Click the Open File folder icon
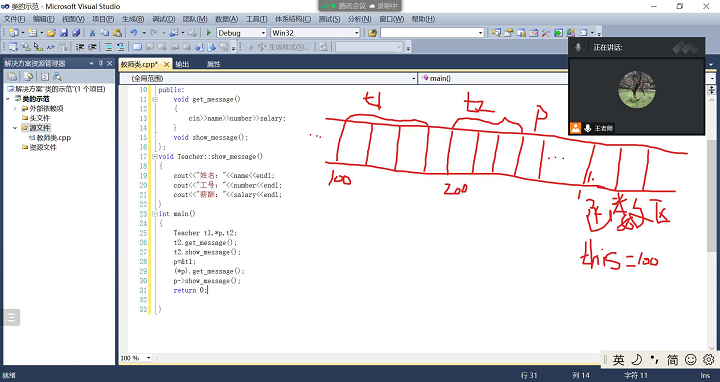This screenshot has height=382, width=720. pyautogui.click(x=51, y=33)
